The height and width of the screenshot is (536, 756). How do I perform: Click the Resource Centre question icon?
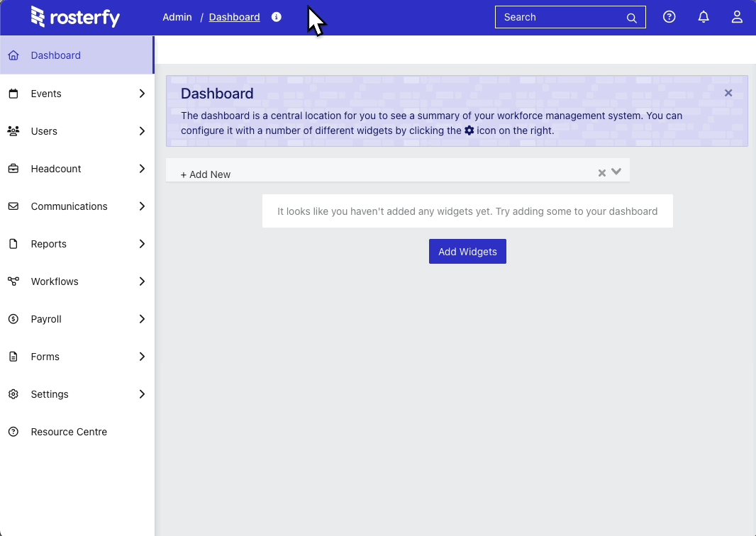(x=13, y=432)
